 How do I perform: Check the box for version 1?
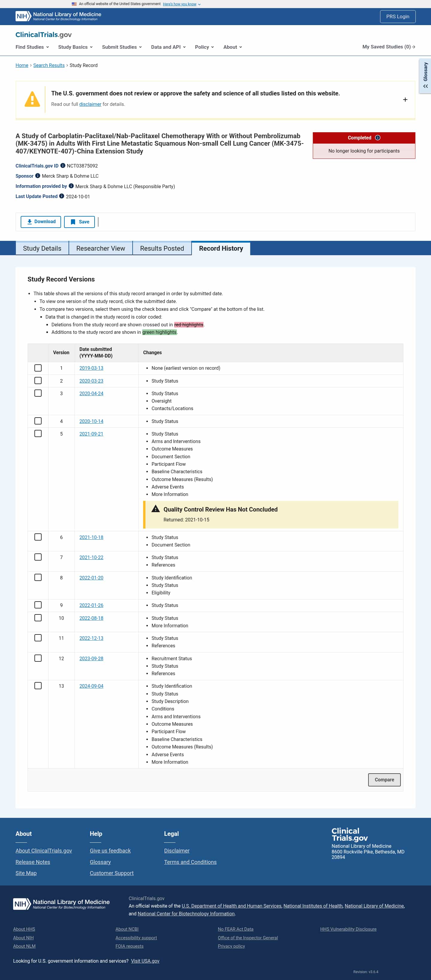click(38, 368)
